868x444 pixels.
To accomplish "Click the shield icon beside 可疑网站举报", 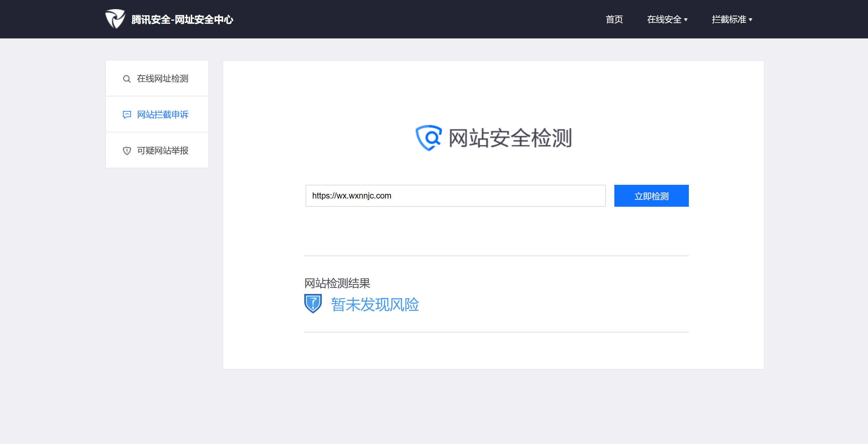I will (127, 151).
